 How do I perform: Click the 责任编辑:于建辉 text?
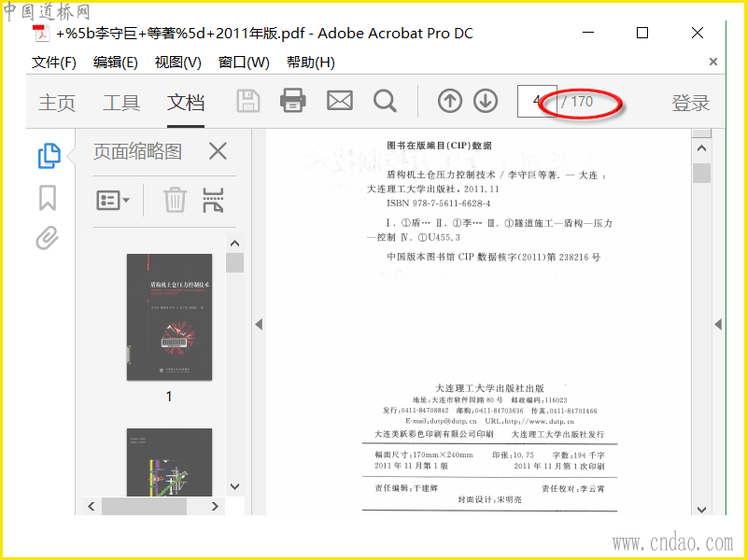(x=406, y=488)
